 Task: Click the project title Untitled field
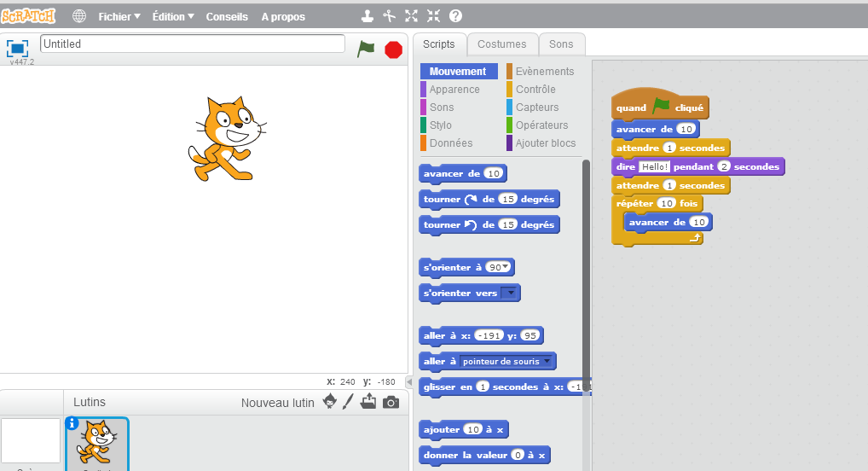click(193, 44)
